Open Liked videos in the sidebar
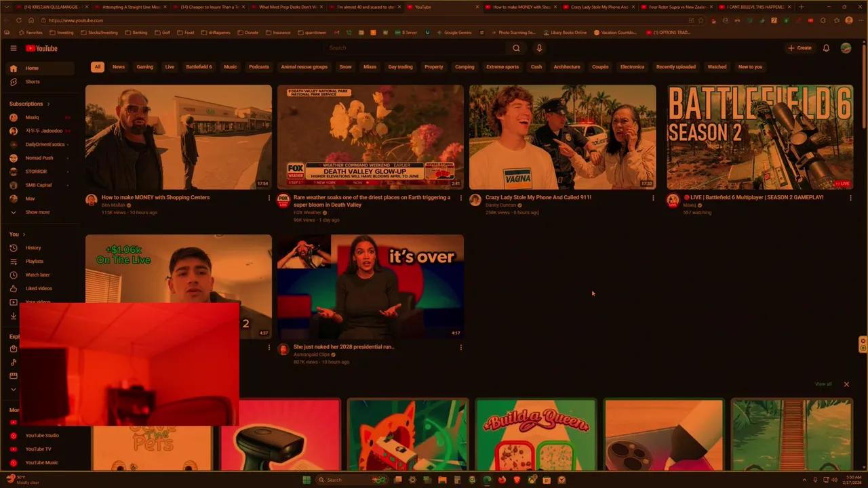 pos(41,288)
